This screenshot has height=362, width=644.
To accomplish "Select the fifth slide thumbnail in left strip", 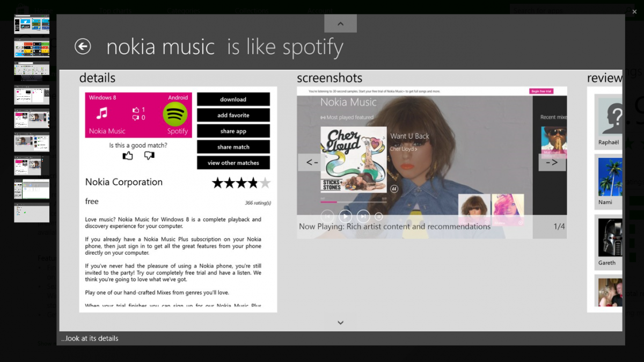I will pyautogui.click(x=32, y=119).
